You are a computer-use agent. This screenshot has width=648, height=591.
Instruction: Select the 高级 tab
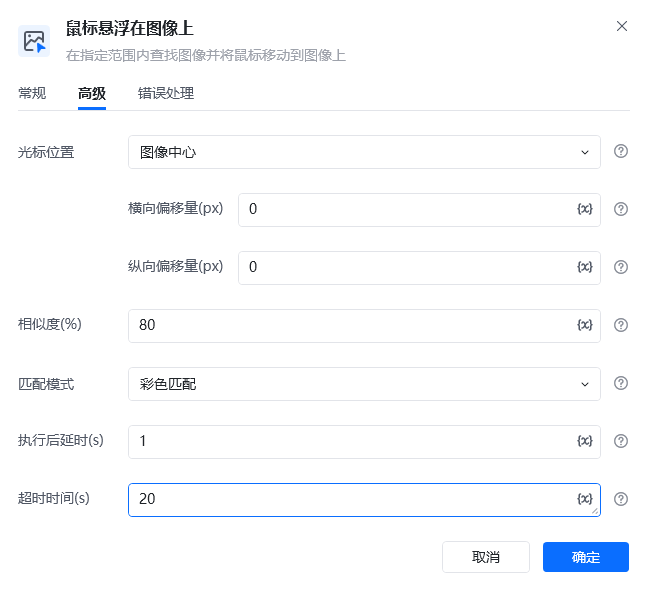coord(92,93)
